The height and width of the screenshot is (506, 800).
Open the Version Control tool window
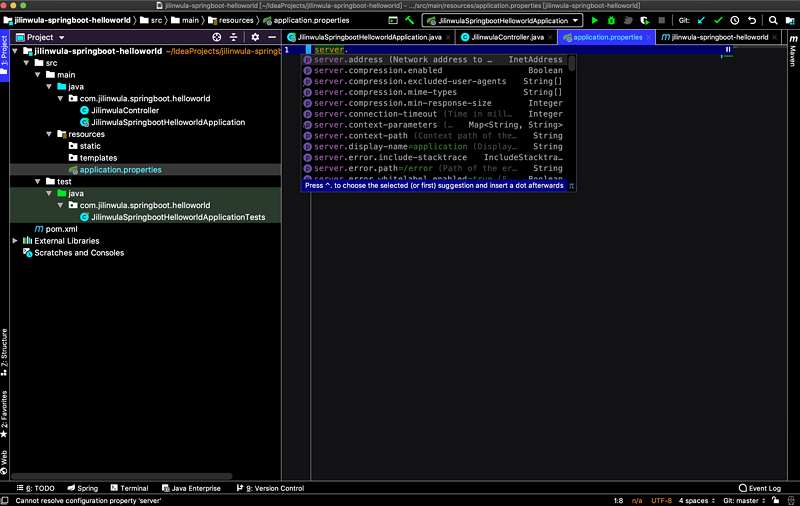270,488
